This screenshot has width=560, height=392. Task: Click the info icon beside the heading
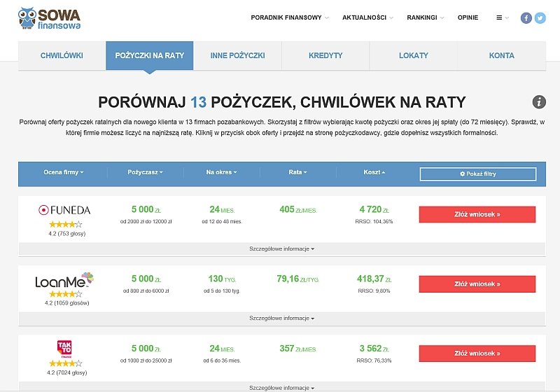pos(539,101)
